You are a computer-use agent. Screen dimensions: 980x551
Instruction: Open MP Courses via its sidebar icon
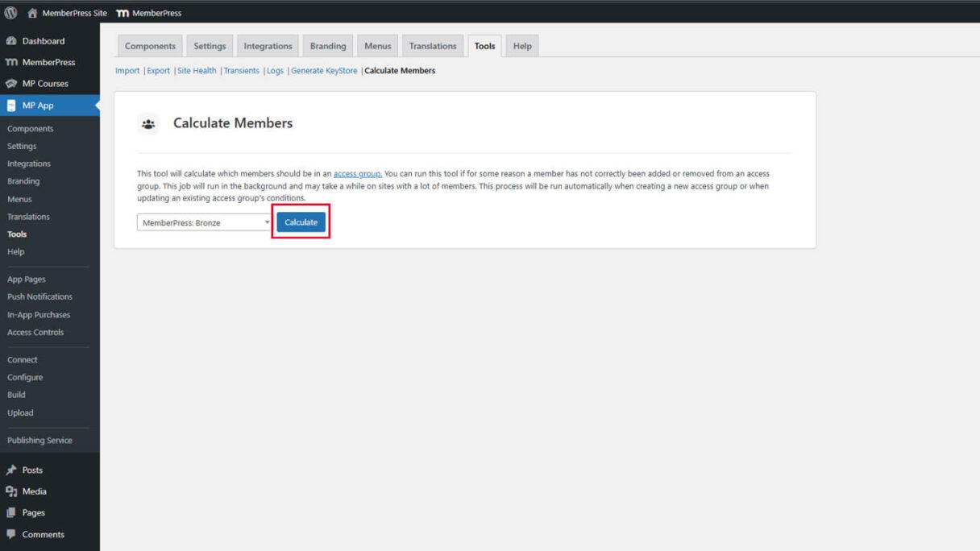tap(11, 83)
